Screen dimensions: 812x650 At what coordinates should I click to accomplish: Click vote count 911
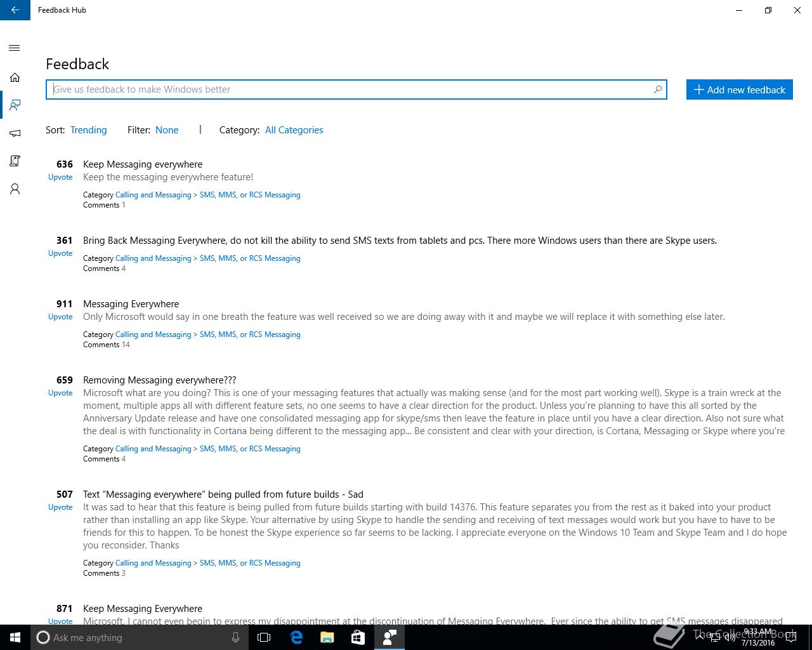[64, 304]
